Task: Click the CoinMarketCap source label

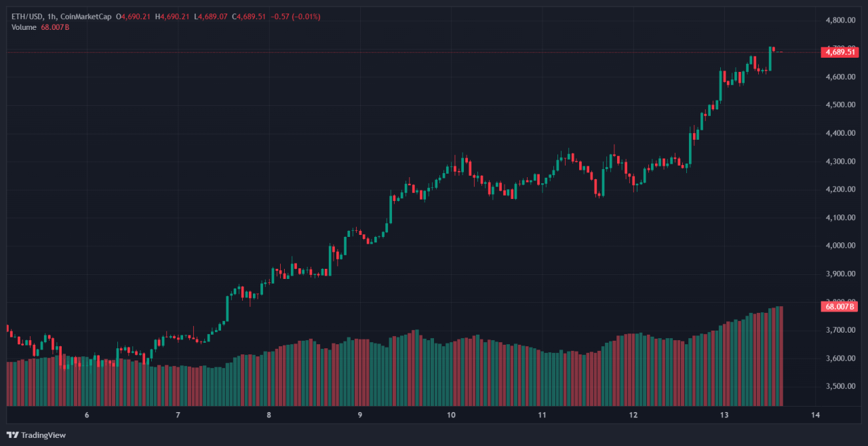Action: (86, 16)
